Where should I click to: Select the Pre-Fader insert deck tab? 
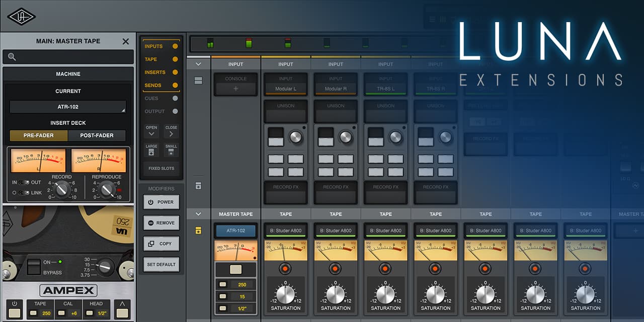point(39,135)
